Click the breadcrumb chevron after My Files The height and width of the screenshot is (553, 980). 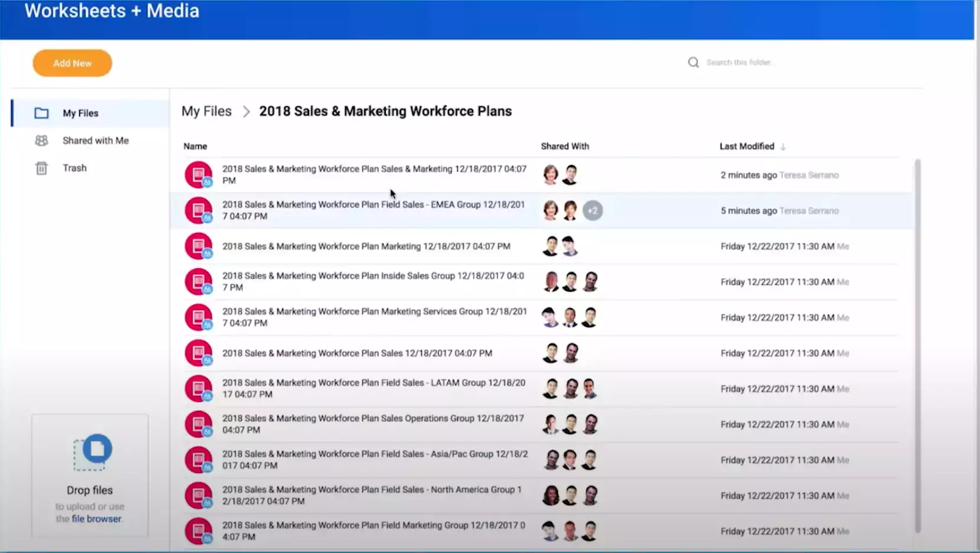pyautogui.click(x=246, y=111)
